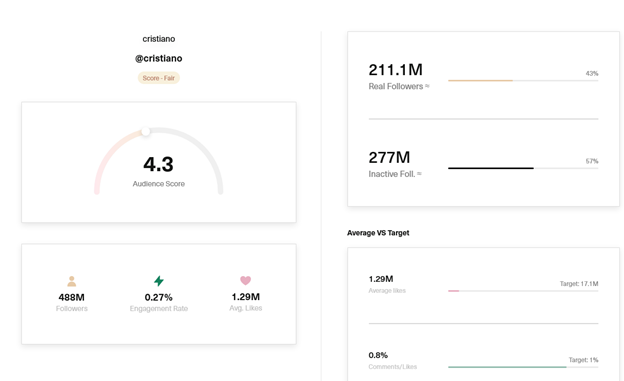Click the Score - Fair badge
This screenshot has height=381, width=624.
159,78
